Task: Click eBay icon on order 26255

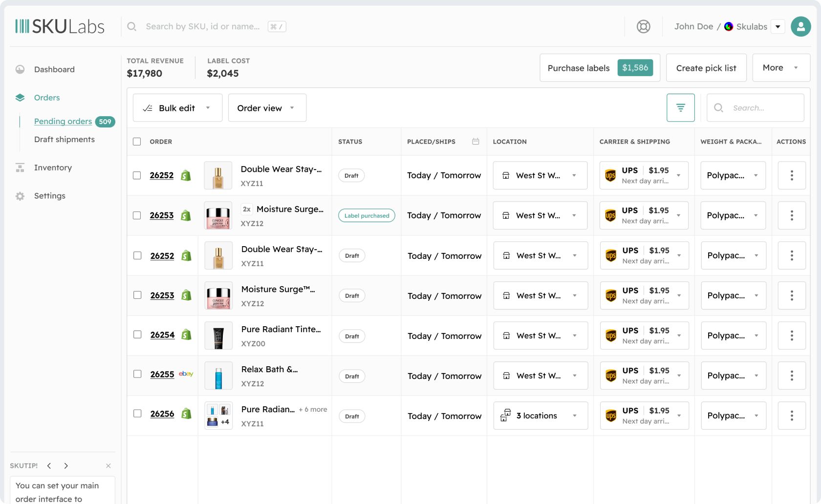Action: click(186, 374)
